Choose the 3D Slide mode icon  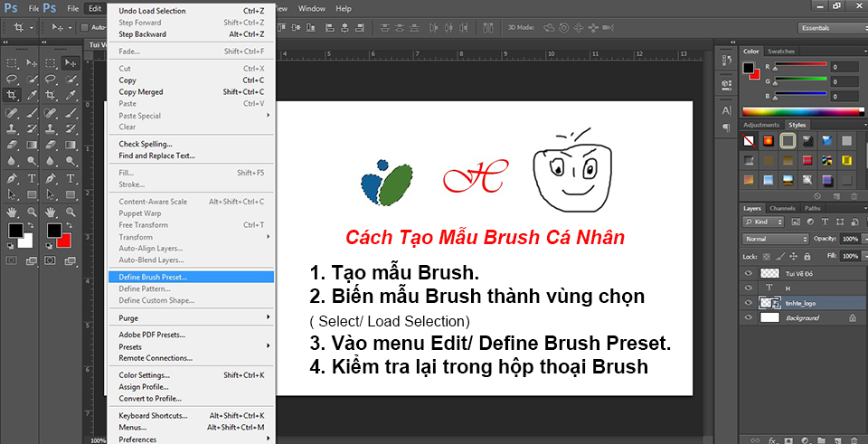(x=593, y=27)
